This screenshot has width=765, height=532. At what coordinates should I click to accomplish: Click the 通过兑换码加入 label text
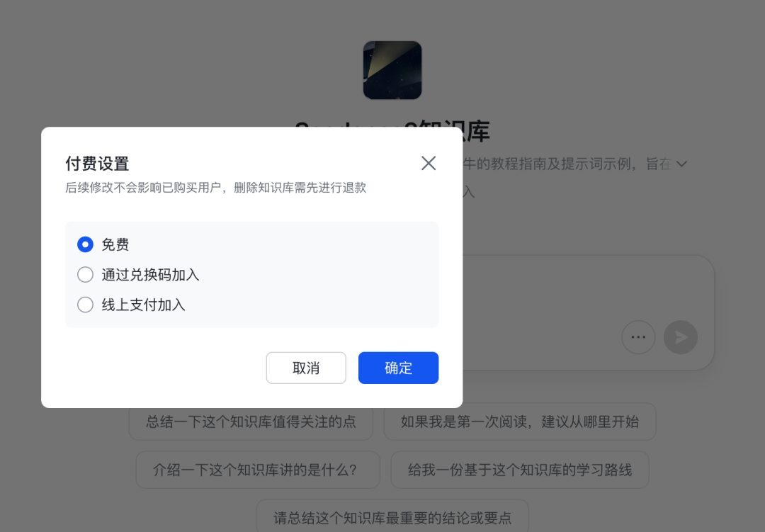(150, 275)
